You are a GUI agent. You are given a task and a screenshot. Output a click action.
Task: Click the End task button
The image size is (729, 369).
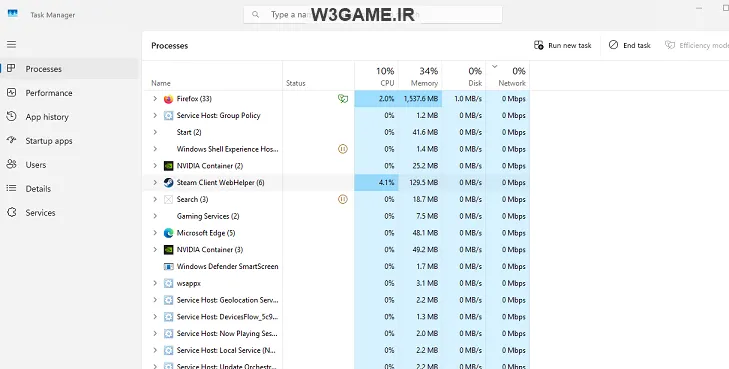coord(630,45)
